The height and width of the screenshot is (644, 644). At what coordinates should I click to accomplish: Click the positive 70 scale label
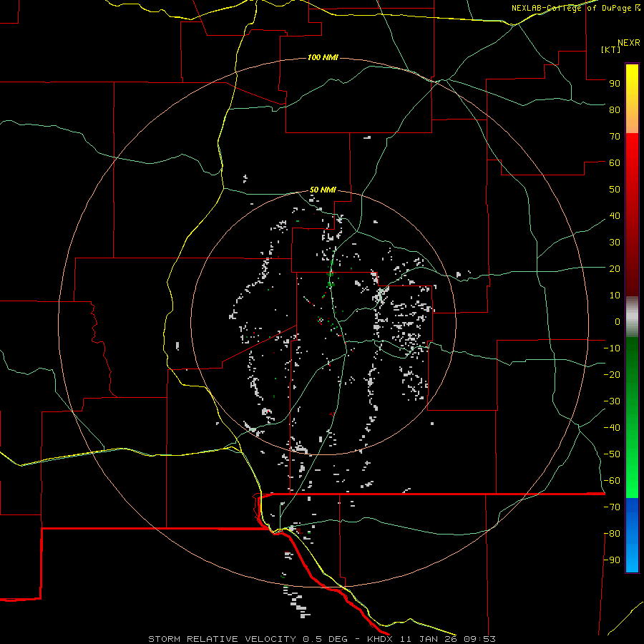tap(615, 137)
